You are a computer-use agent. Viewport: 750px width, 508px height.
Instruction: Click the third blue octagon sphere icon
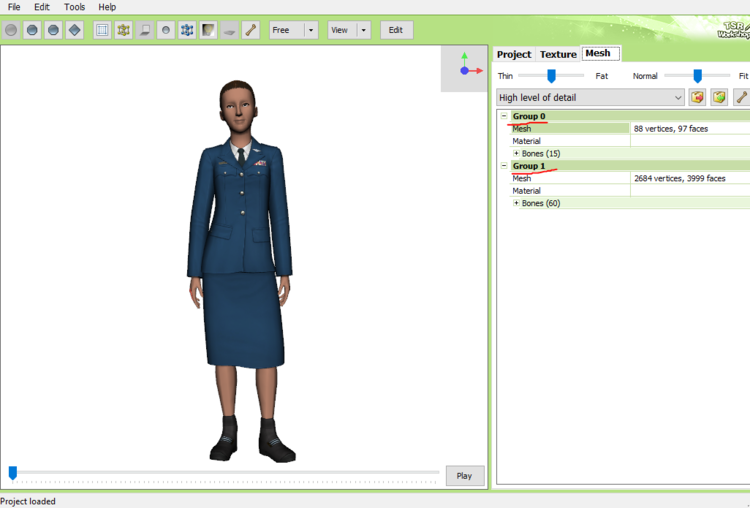coord(53,30)
